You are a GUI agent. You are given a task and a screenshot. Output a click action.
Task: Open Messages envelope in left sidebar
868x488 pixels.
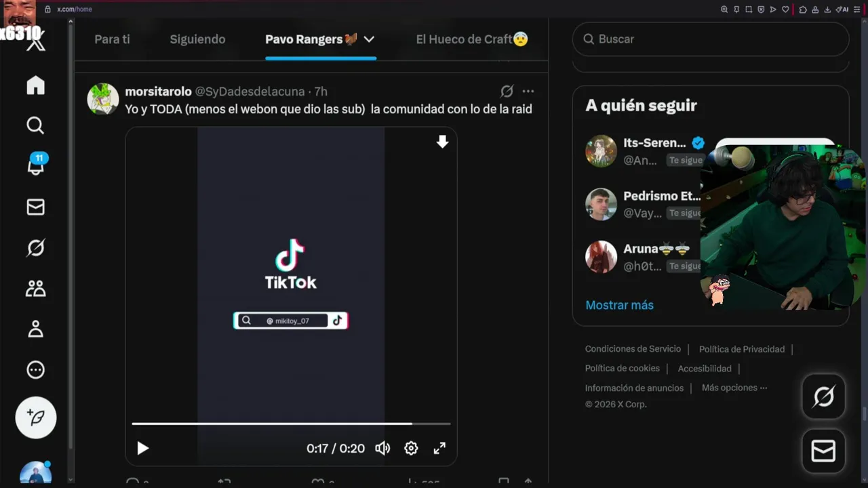pyautogui.click(x=35, y=207)
